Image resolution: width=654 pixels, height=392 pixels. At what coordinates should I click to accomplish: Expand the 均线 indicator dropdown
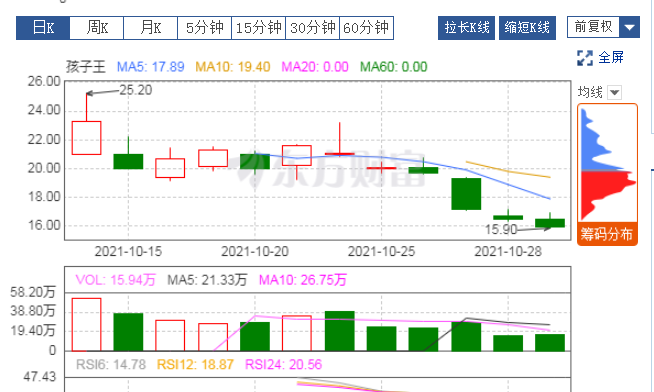pyautogui.click(x=614, y=92)
